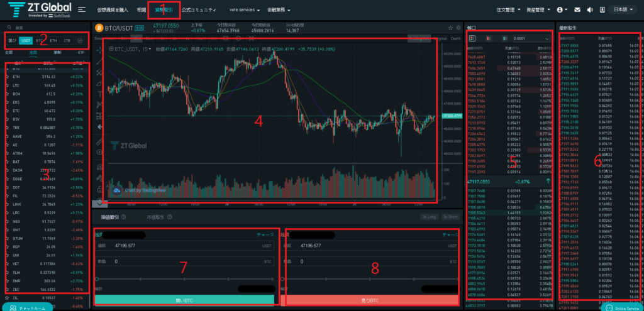
Task: Toggle the favorite star for the LTC row
Action: point(7,85)
